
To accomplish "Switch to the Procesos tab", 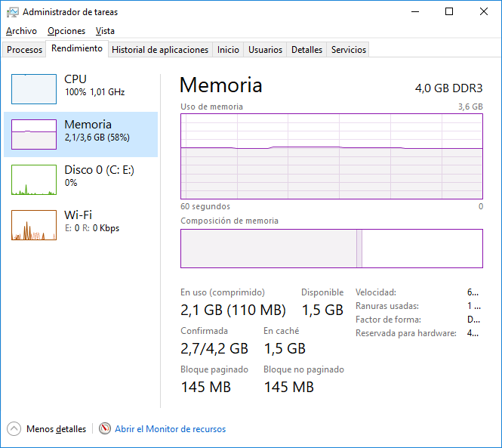I will (x=25, y=50).
